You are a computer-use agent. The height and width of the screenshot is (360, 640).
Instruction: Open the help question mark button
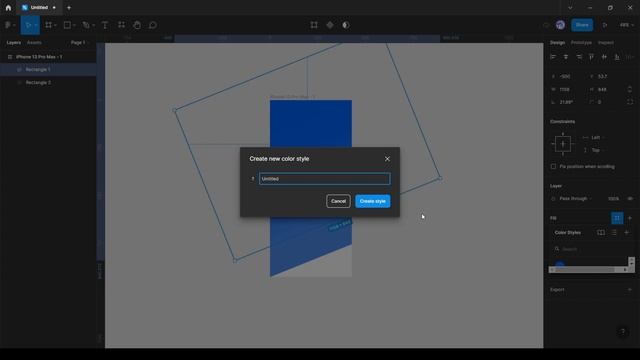point(622,332)
